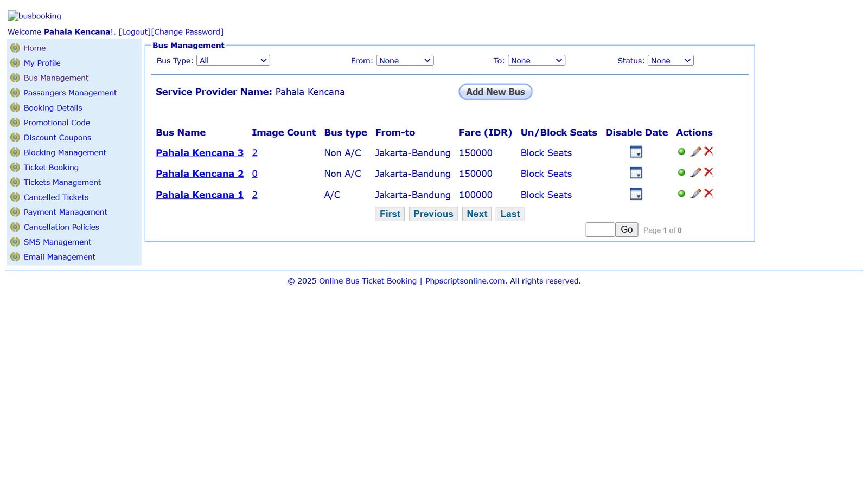Image resolution: width=868 pixels, height=488 pixels.
Task: Open Payment Management menu item
Action: [66, 212]
